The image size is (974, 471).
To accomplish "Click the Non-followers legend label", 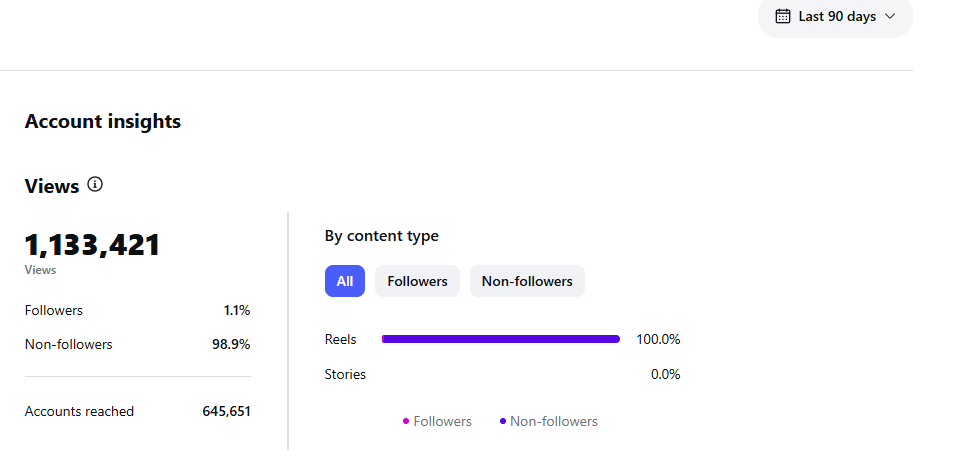I will tap(553, 421).
